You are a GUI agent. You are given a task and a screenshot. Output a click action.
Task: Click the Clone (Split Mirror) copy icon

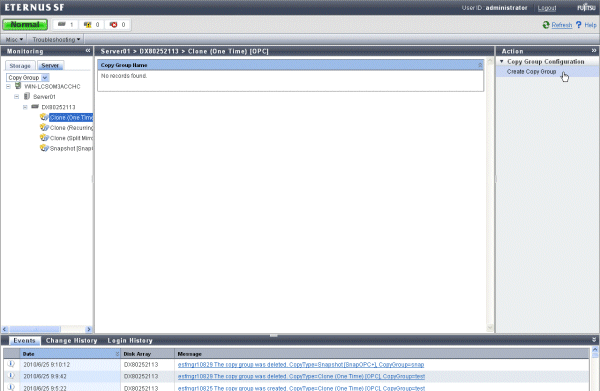coord(44,137)
